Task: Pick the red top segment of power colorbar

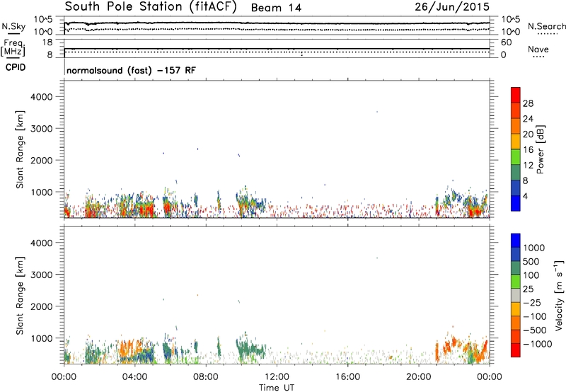Action: [516, 95]
